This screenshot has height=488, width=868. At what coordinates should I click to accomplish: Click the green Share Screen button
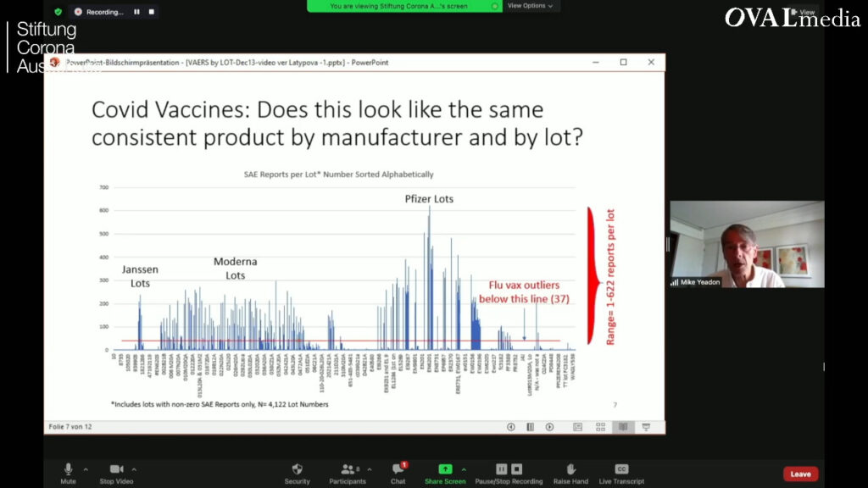click(445, 474)
